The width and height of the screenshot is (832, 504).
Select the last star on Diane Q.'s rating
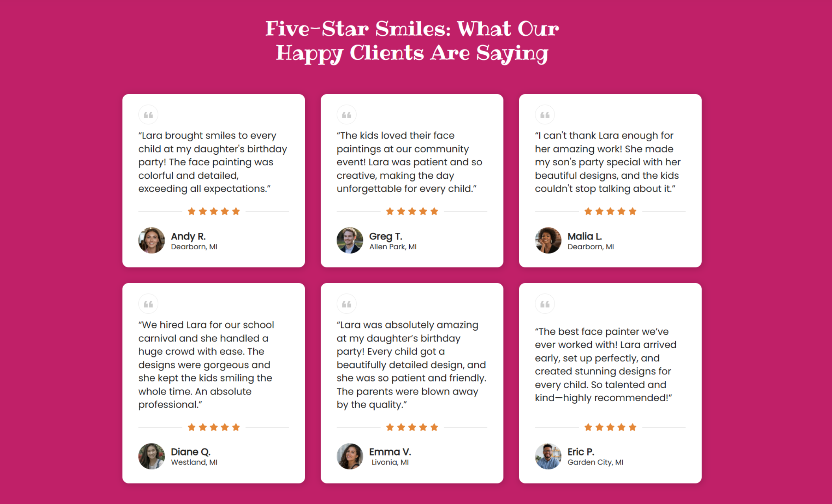coord(236,427)
